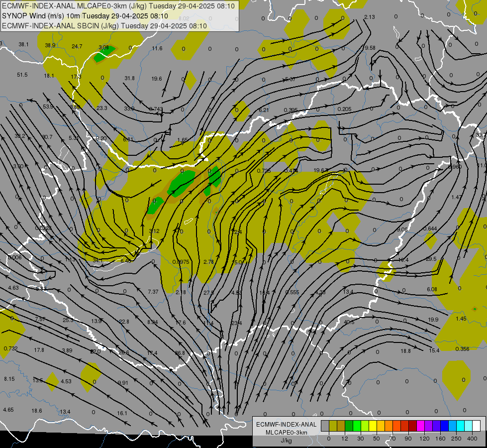487x448 pixels.
Task: Click the map value 0.732
Action: point(11,348)
